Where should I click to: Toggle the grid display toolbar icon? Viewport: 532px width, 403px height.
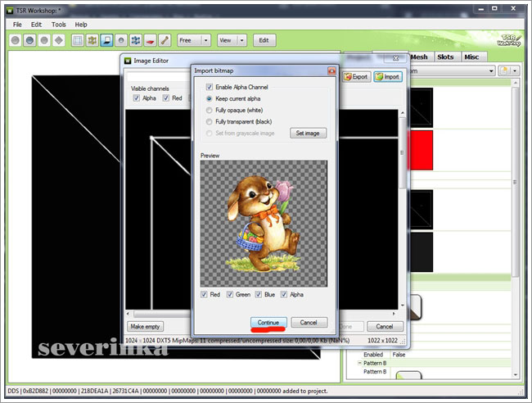(78, 40)
